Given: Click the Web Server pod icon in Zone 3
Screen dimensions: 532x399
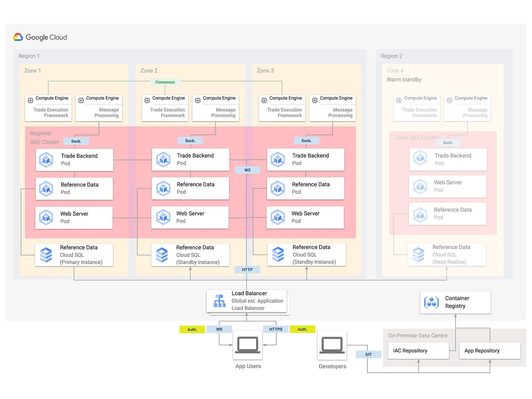Looking at the screenshot, I should 278,217.
